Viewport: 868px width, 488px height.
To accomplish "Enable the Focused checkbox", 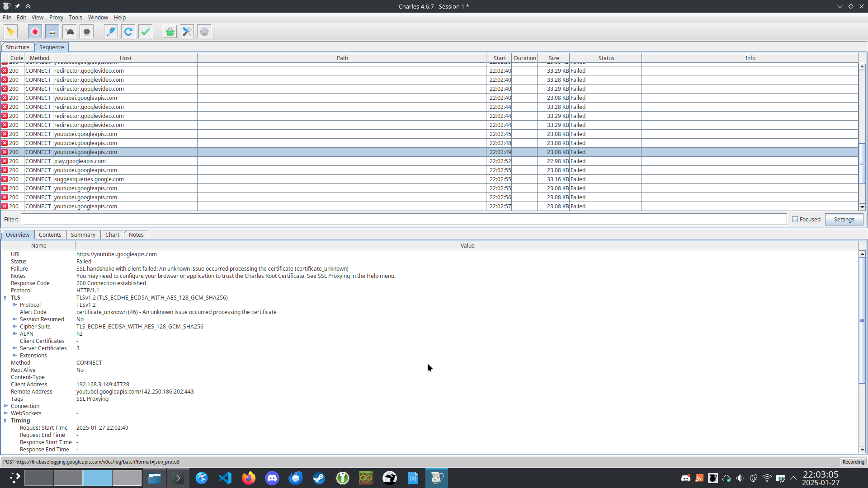I will (x=795, y=220).
